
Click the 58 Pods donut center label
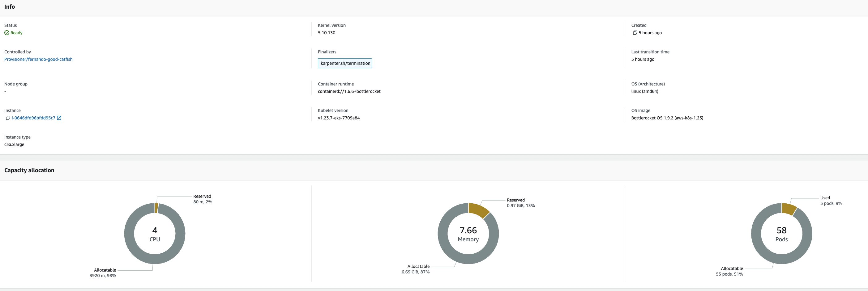click(x=781, y=234)
